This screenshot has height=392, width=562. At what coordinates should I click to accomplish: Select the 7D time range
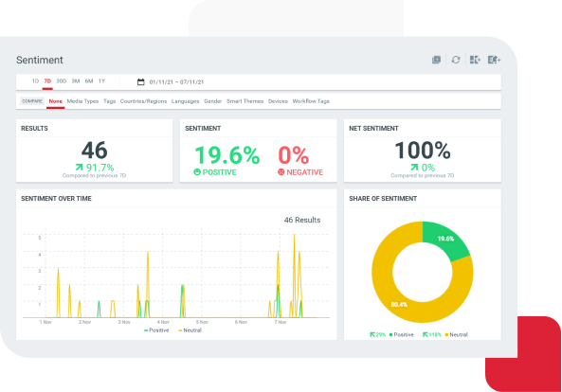47,81
